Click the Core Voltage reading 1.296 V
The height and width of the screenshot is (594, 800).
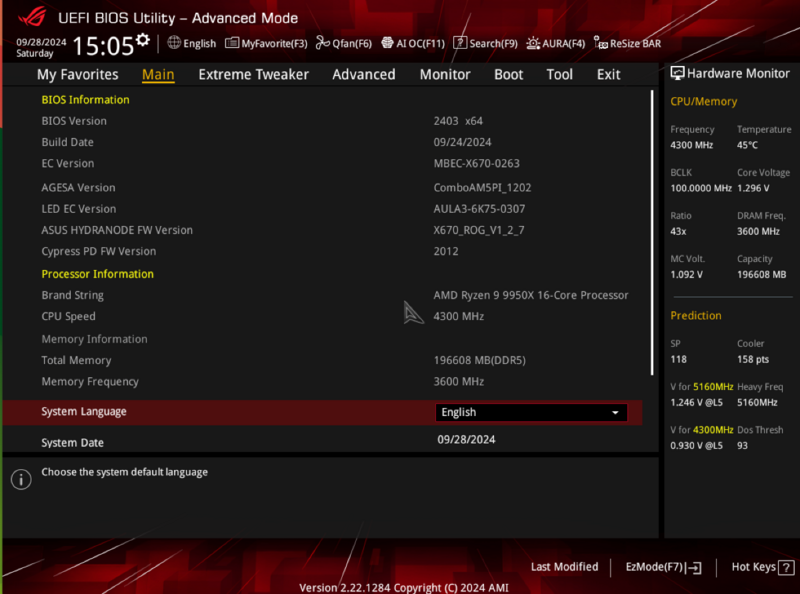(753, 188)
